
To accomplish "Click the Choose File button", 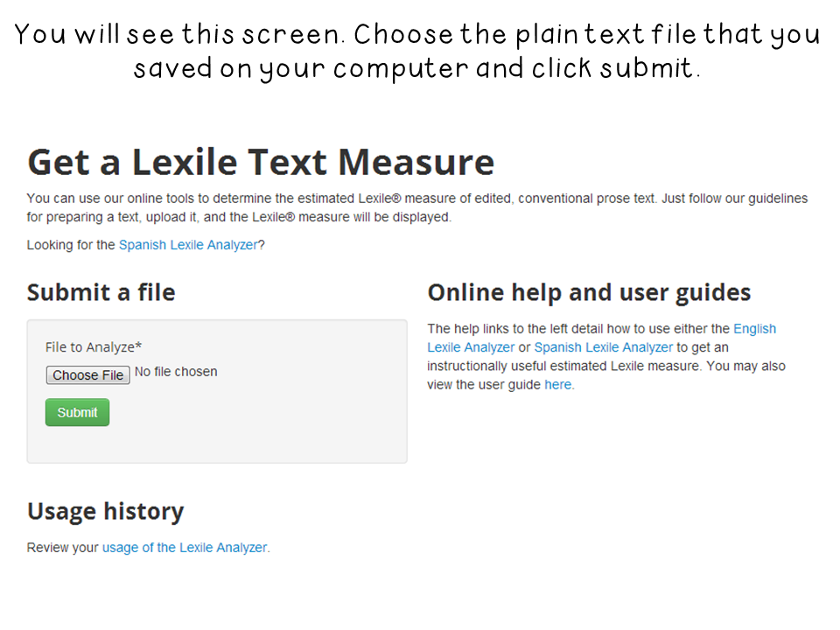I will tap(87, 375).
